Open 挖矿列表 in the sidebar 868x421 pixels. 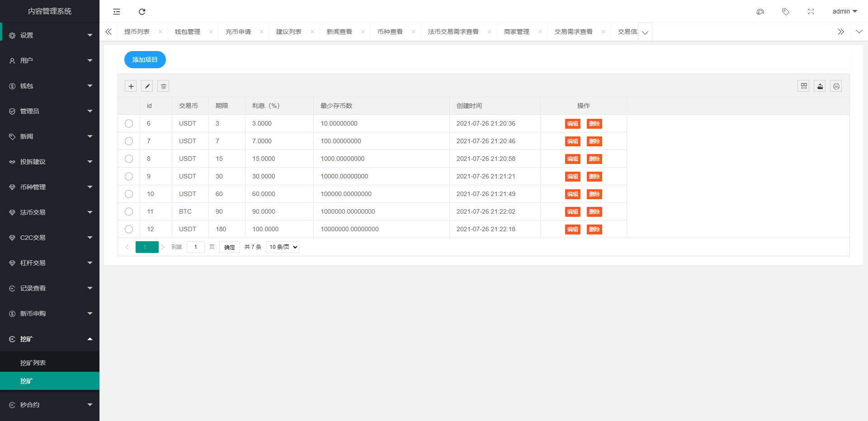(x=33, y=363)
